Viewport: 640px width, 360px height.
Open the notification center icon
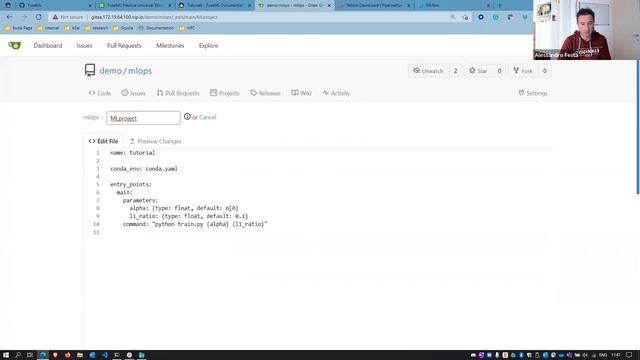(x=629, y=355)
